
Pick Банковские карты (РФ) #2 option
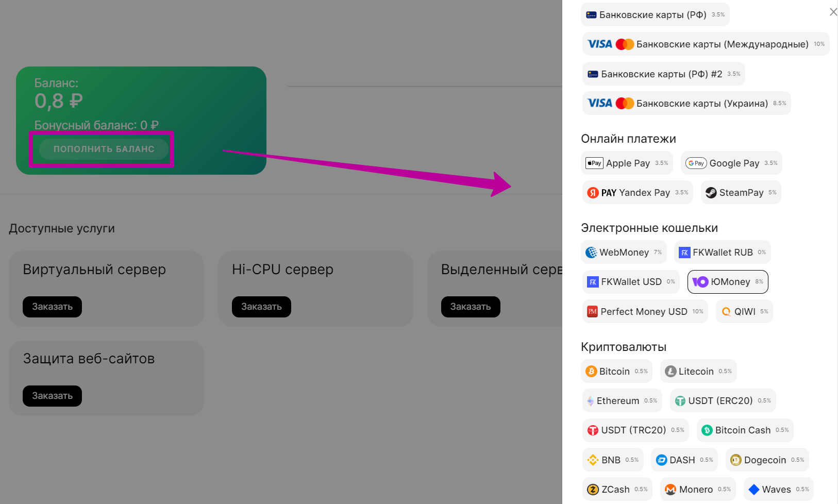point(663,74)
